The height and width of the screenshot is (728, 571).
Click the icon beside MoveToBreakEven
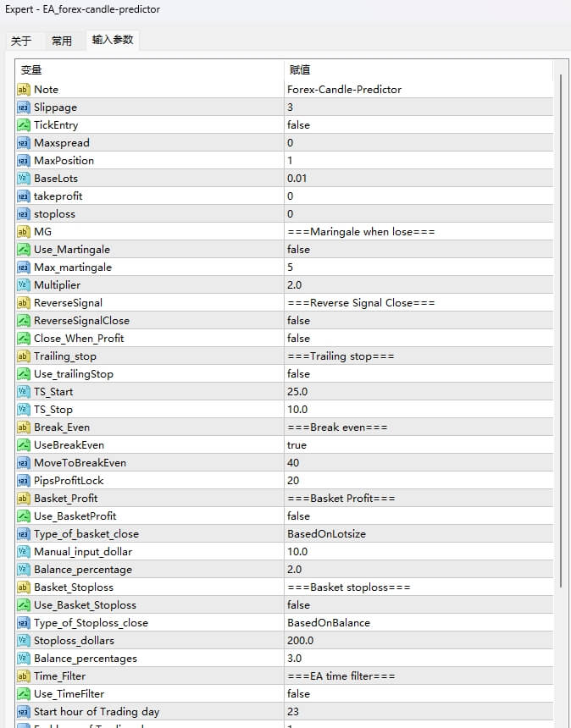(24, 463)
